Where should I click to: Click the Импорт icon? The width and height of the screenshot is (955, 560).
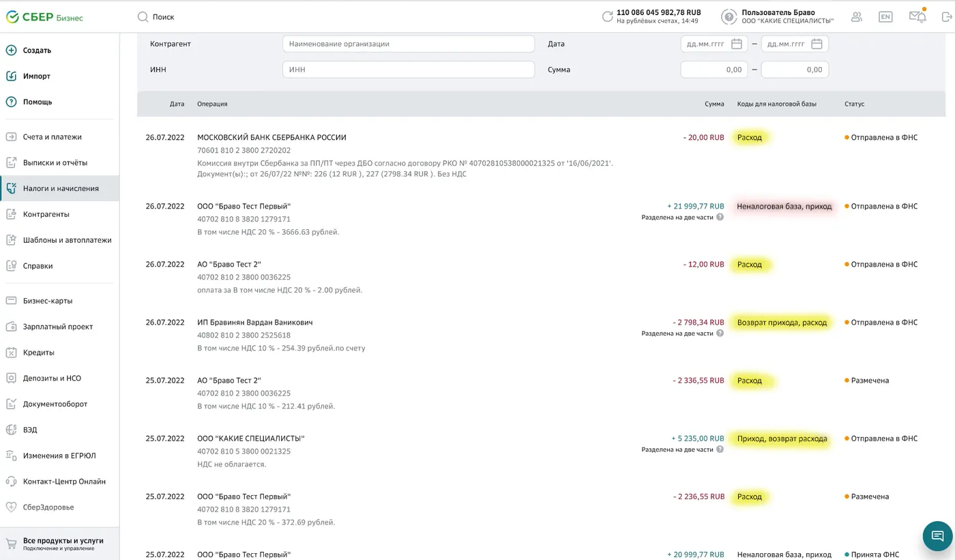(11, 76)
